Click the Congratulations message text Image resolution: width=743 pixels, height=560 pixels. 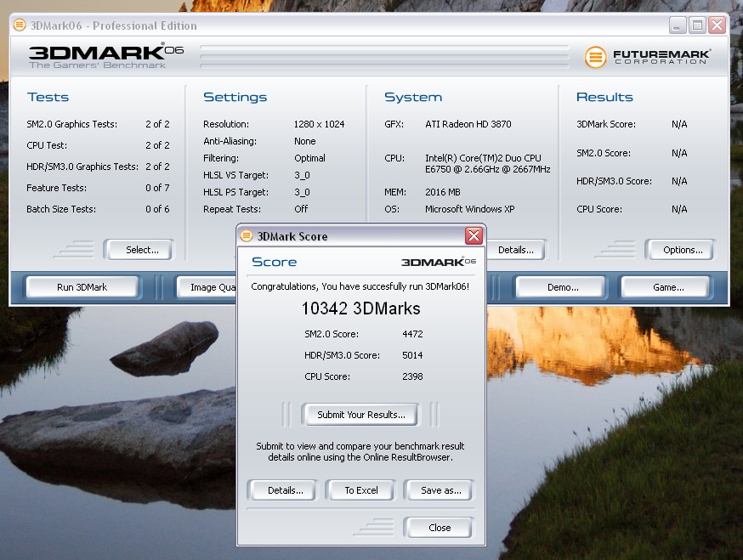point(360,286)
